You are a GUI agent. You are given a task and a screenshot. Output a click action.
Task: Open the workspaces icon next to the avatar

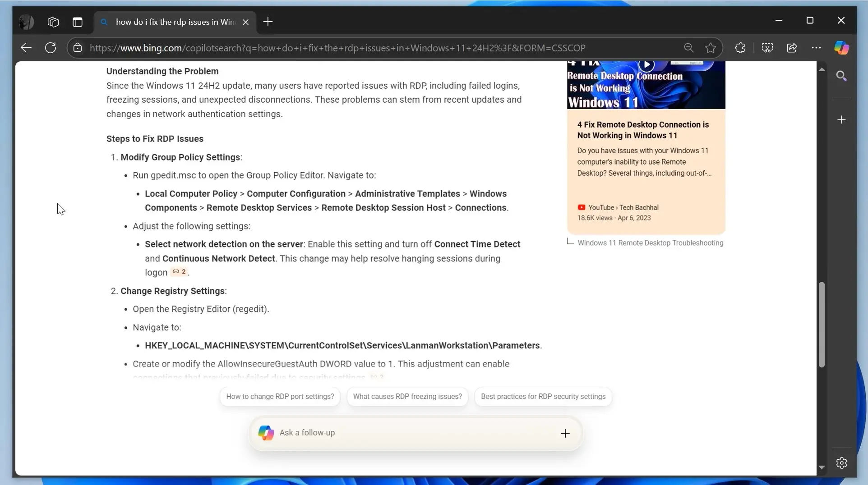point(53,22)
